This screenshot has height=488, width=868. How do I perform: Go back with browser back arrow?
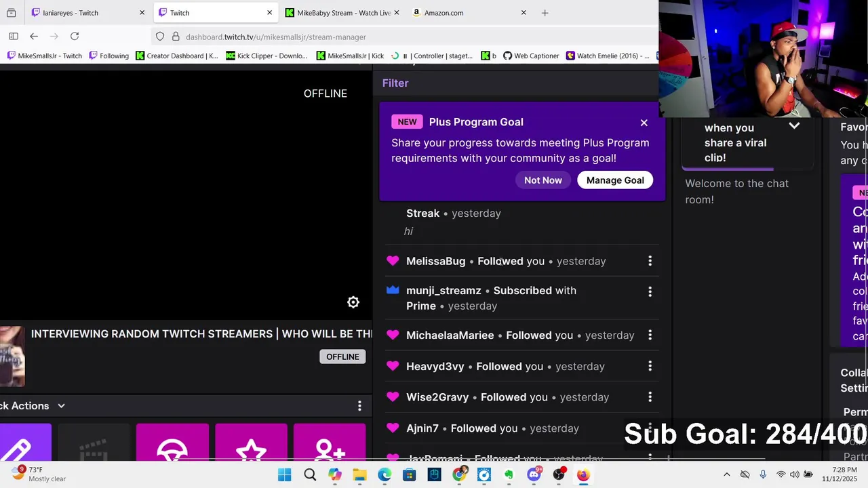click(x=34, y=37)
